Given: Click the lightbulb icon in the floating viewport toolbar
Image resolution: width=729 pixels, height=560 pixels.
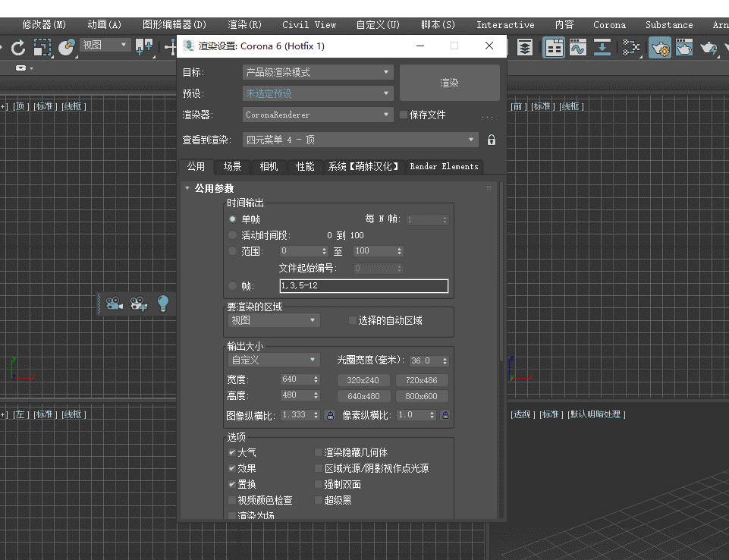Looking at the screenshot, I should [163, 304].
